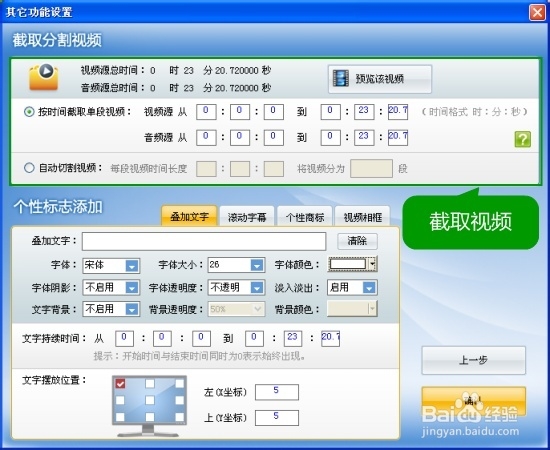Screen dimensions: 550x450
Task: Click the audio source start second field
Action: click(x=274, y=138)
